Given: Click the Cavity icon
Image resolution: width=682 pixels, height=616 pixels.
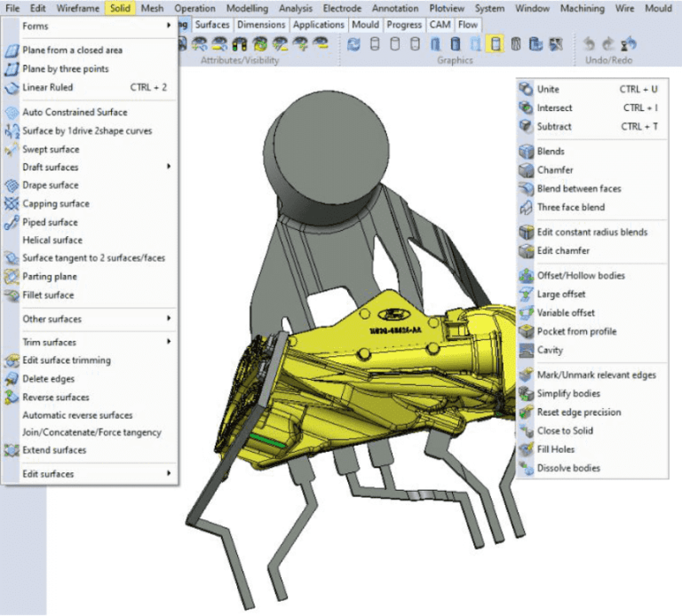Looking at the screenshot, I should coord(526,351).
